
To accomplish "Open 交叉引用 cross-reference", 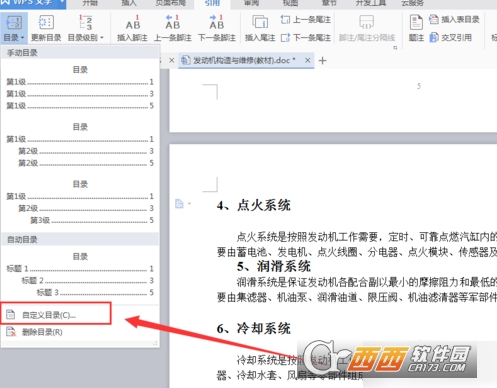I will pyautogui.click(x=451, y=37).
